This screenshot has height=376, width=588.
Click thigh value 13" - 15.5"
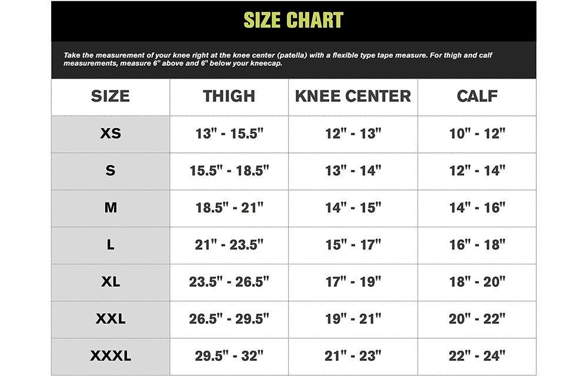pos(229,134)
